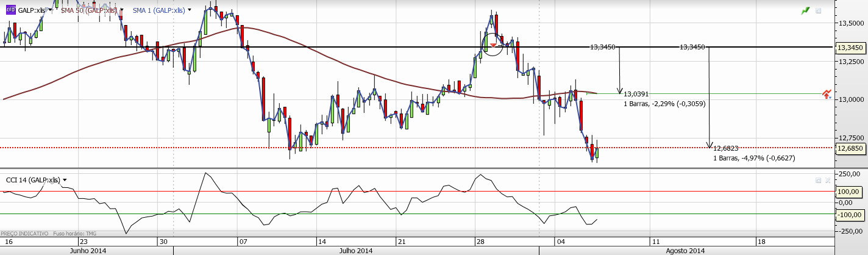Image resolution: width=868 pixels, height=255 pixels.
Task: Click date label 30 on the time axis
Action: click(163, 241)
